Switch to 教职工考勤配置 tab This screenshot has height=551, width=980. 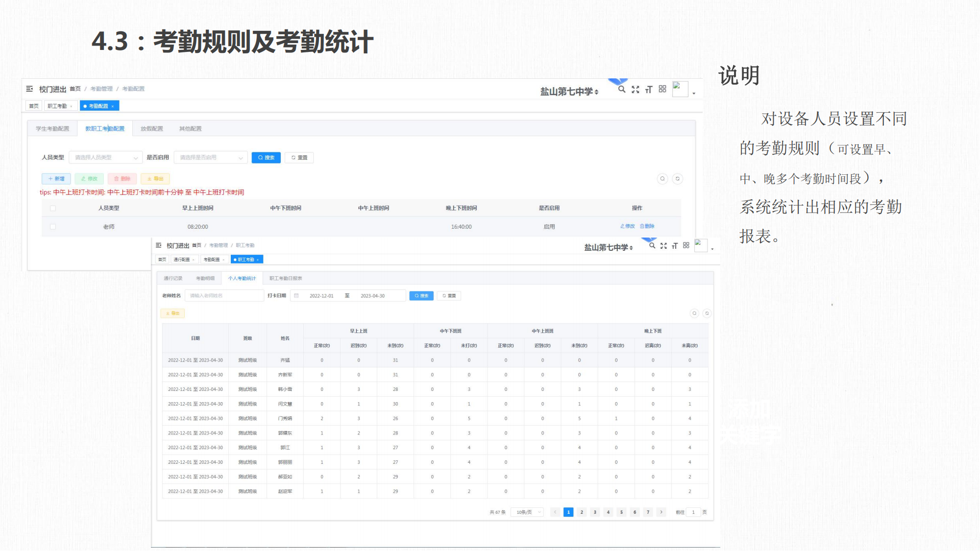105,129
